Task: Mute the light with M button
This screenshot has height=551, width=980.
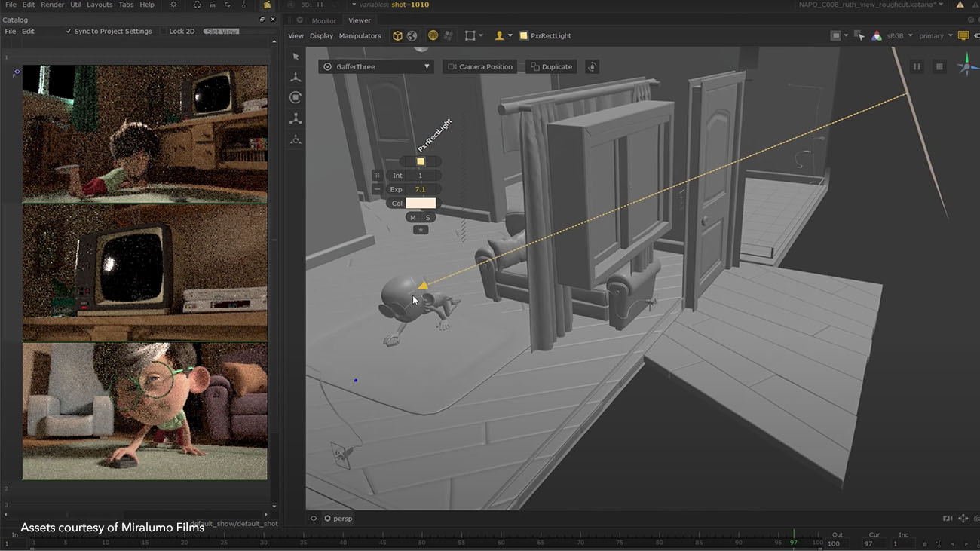Action: click(x=412, y=218)
